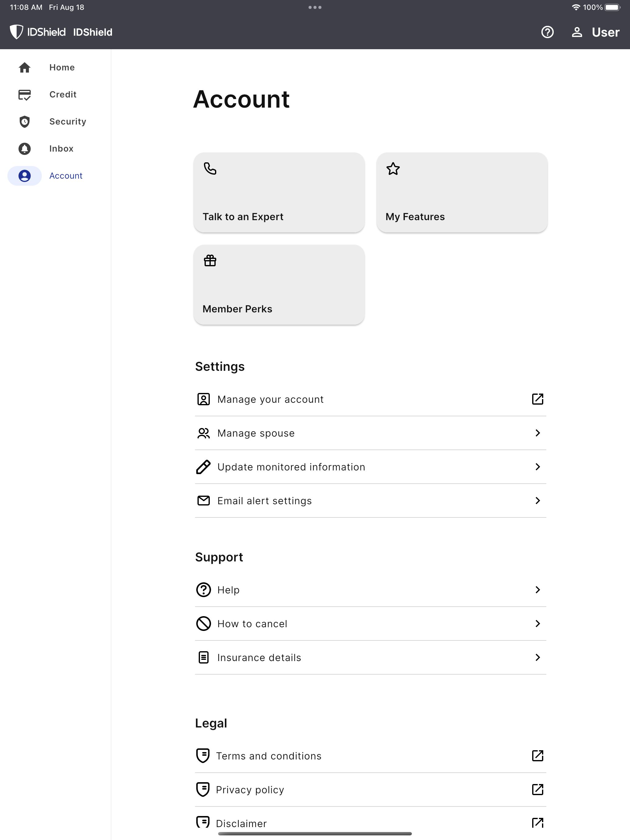Open the Credit card icon in sidebar

pos(25,95)
